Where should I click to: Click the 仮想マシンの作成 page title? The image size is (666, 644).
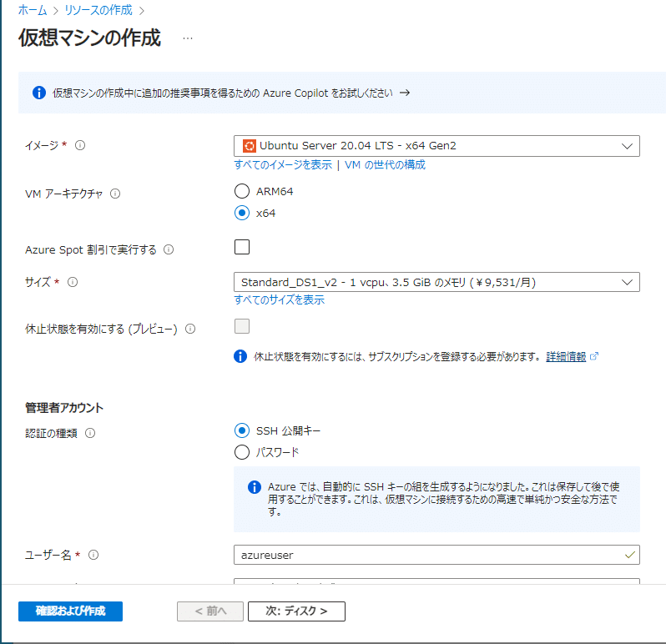(x=89, y=38)
